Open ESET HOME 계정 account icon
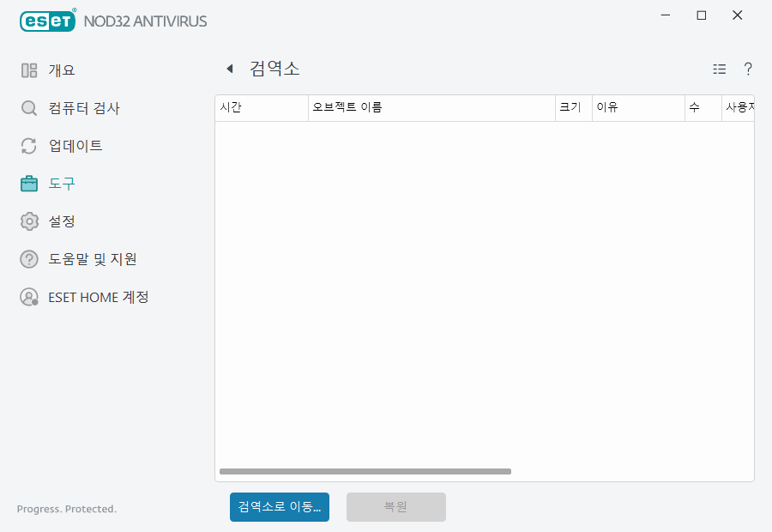 pos(28,297)
